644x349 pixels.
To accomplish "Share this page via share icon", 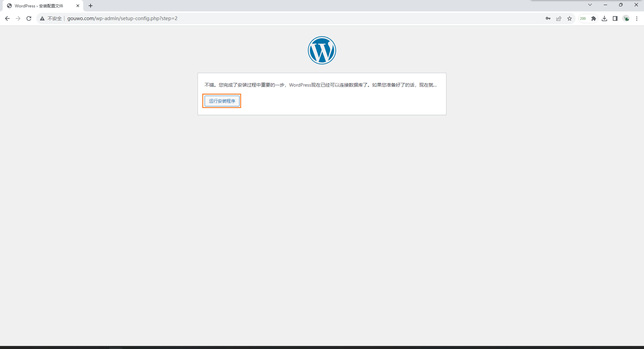I will point(559,18).
